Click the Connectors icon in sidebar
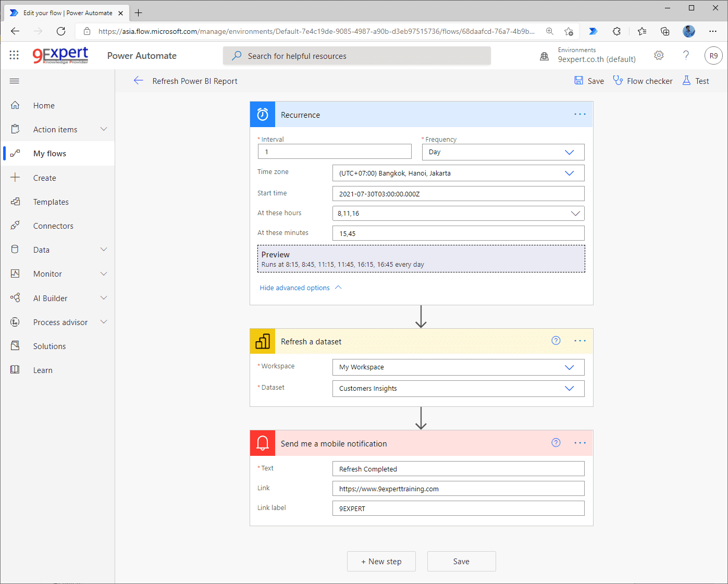728x584 pixels. (16, 226)
